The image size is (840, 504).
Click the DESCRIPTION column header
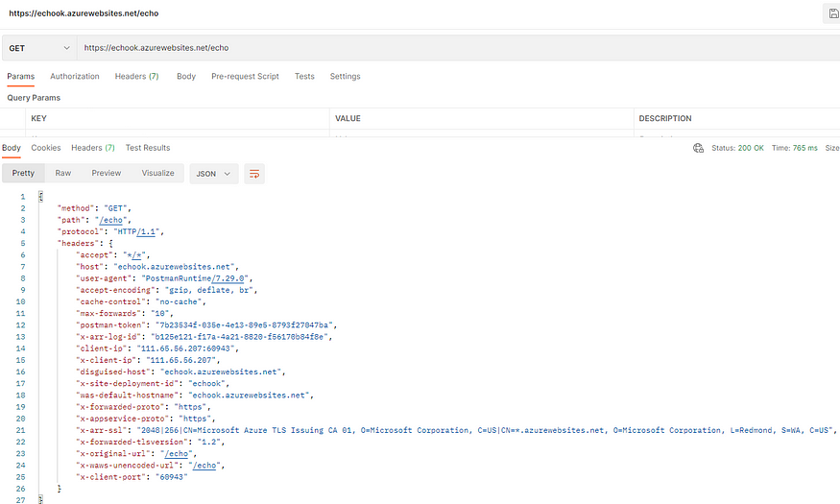click(665, 118)
